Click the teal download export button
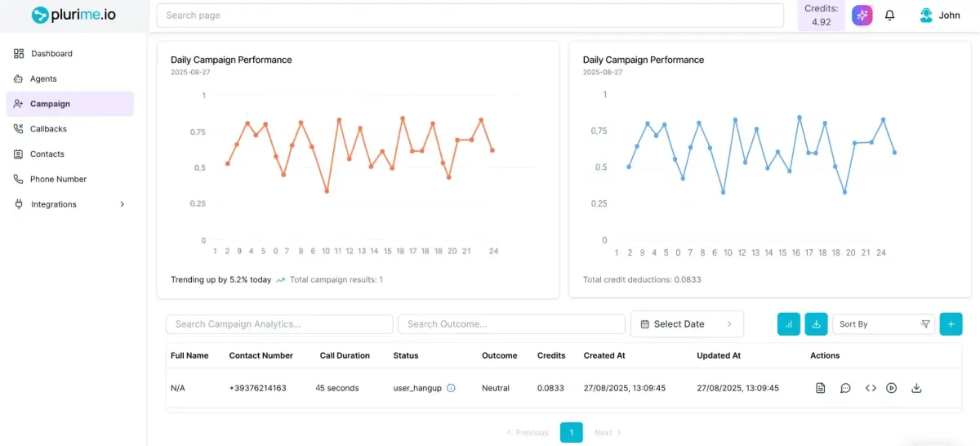 point(817,323)
